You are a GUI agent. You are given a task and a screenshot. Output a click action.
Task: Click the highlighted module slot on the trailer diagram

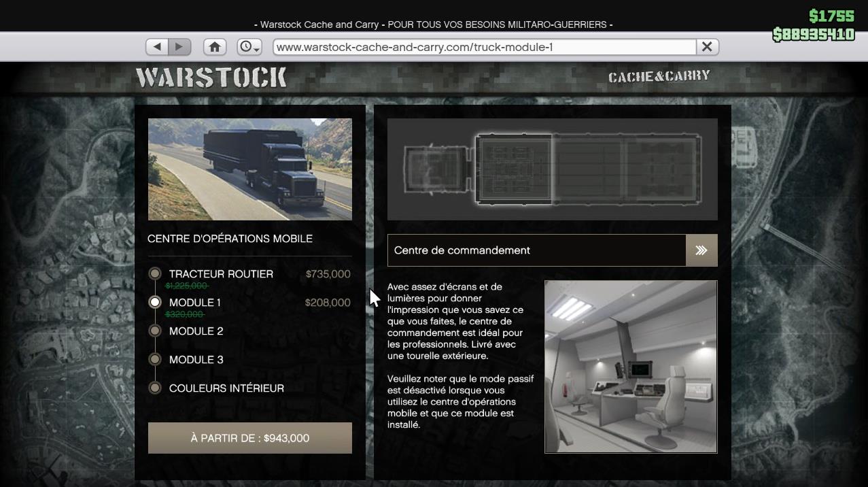(515, 169)
